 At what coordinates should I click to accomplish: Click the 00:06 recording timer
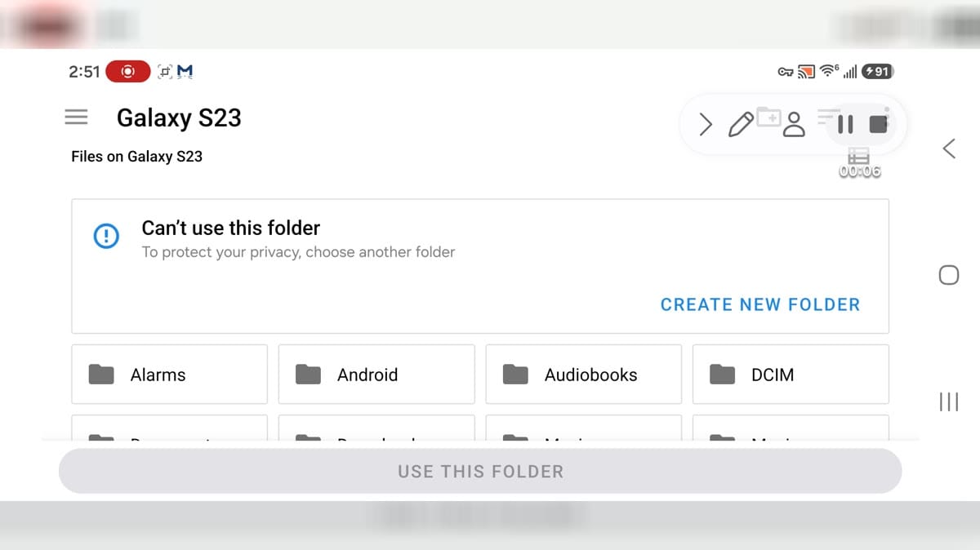pos(860,172)
